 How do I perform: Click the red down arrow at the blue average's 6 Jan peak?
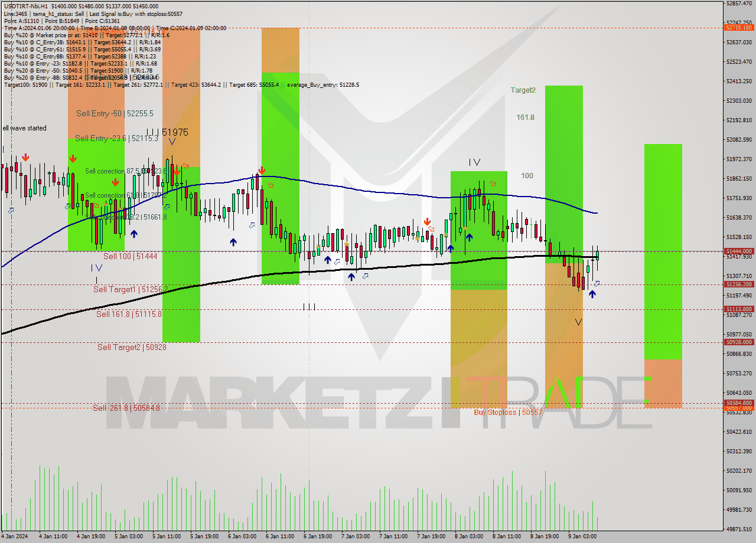[260, 171]
